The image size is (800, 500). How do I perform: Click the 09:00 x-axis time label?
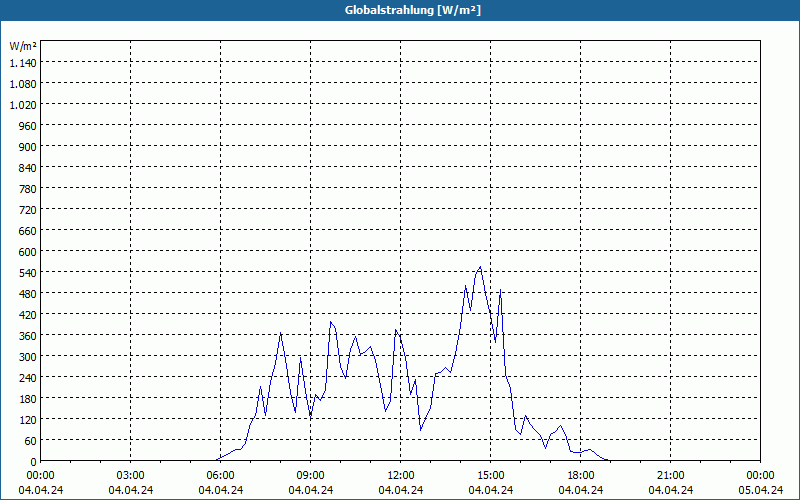point(310,476)
